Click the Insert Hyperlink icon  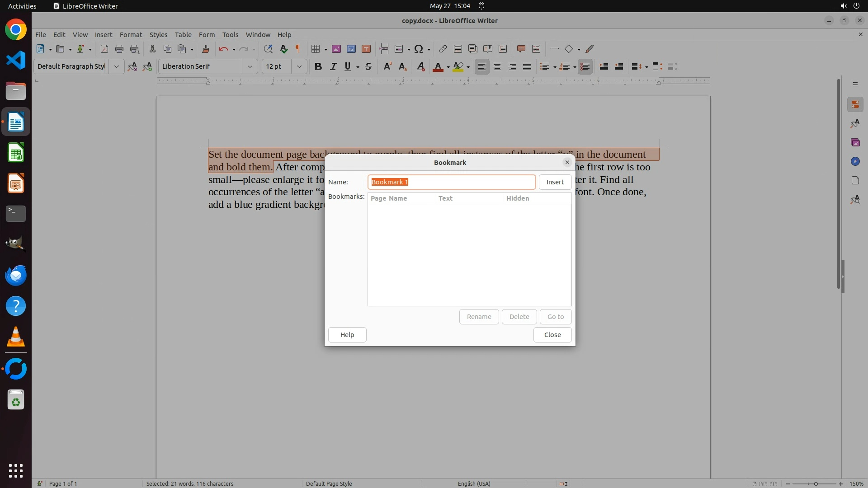click(443, 49)
